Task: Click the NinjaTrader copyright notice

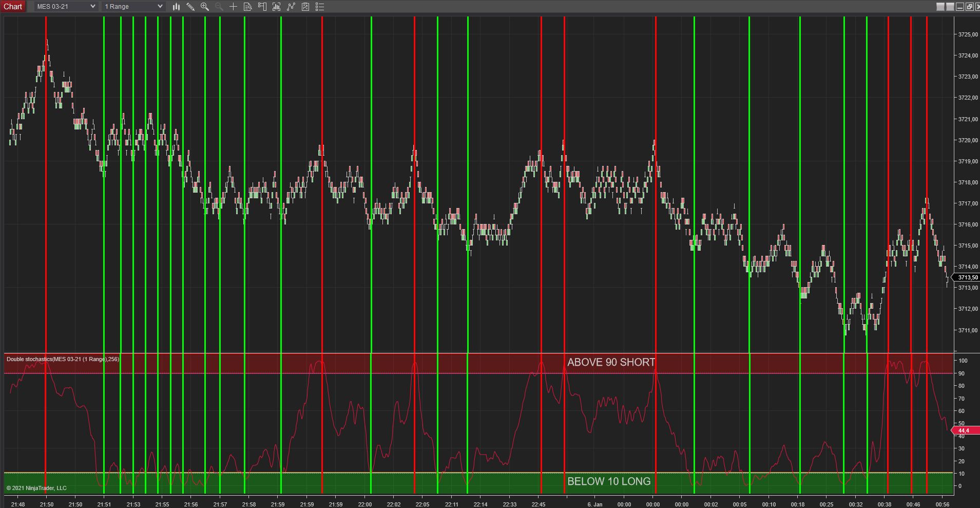Action: click(x=36, y=488)
